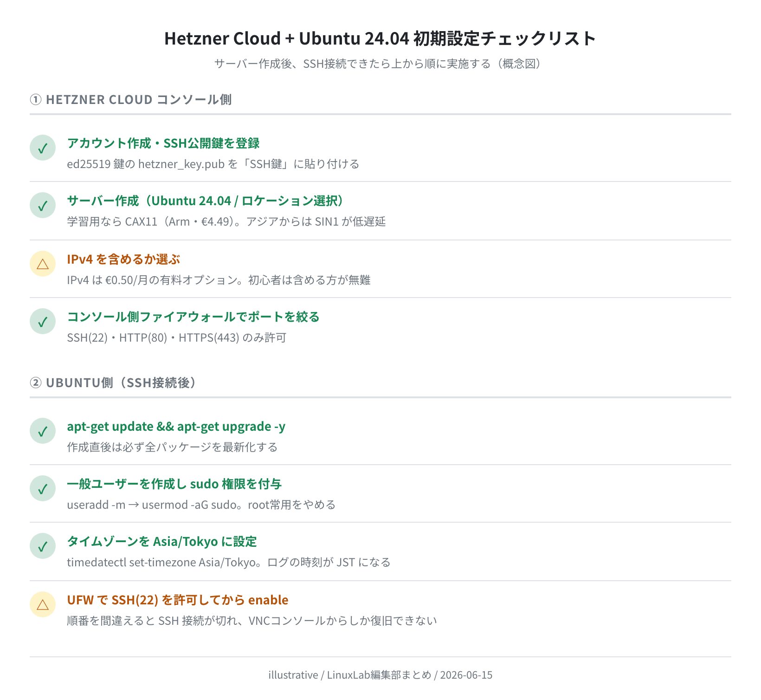Click the description SSH(22)・HTTP(80)・HTTPS(443) のみ許可

click(x=177, y=337)
